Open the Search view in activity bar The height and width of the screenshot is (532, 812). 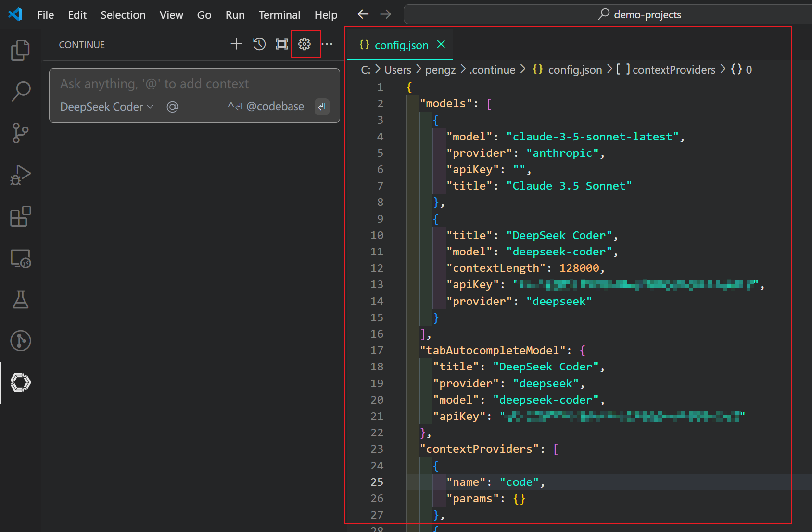pos(20,91)
